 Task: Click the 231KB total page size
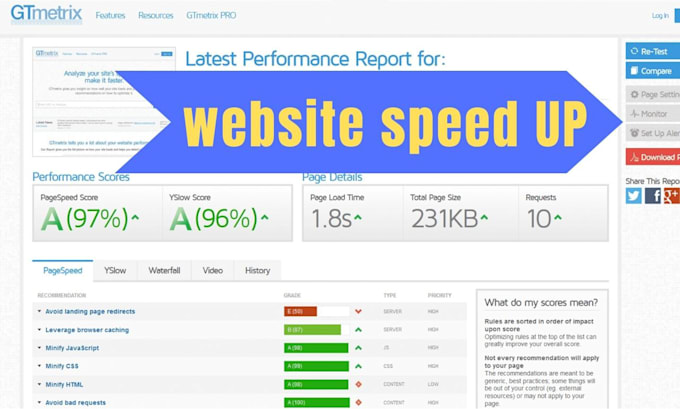click(x=445, y=219)
